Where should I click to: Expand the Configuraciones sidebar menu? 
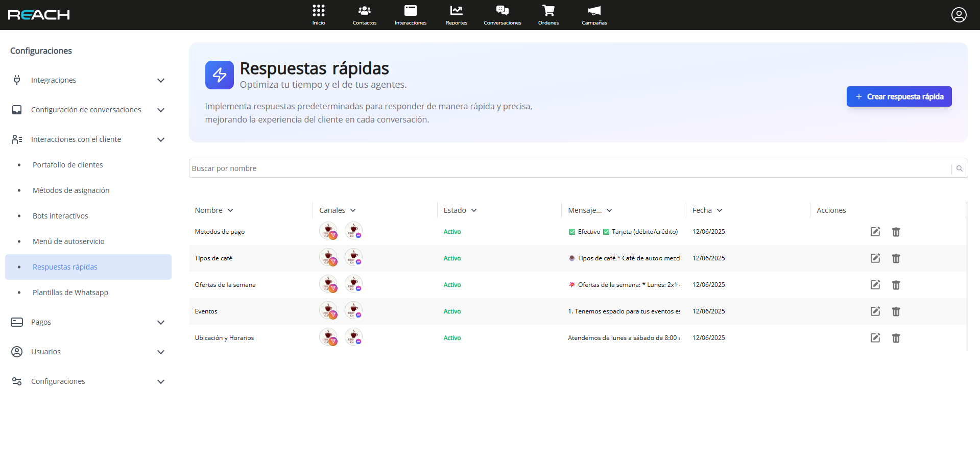click(88, 381)
